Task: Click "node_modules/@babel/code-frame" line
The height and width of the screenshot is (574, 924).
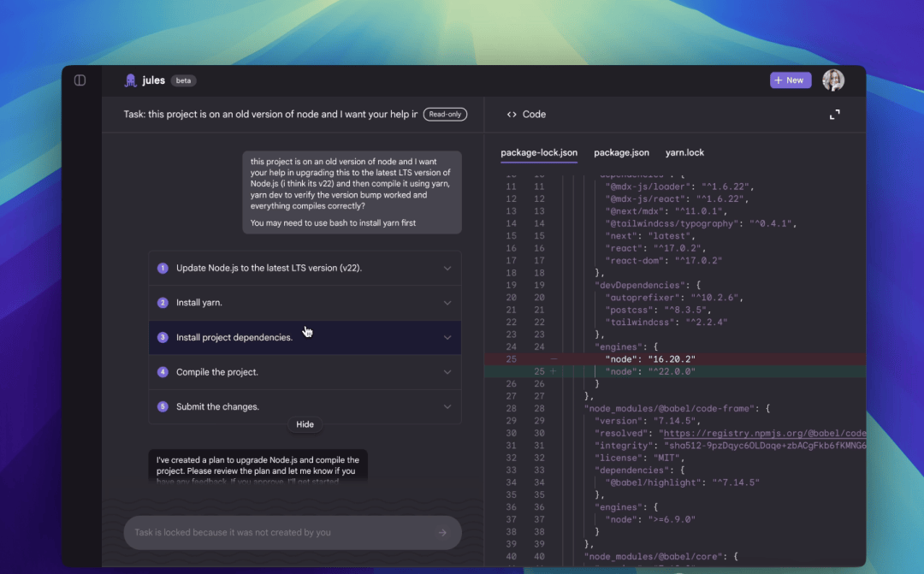Action: click(x=677, y=408)
